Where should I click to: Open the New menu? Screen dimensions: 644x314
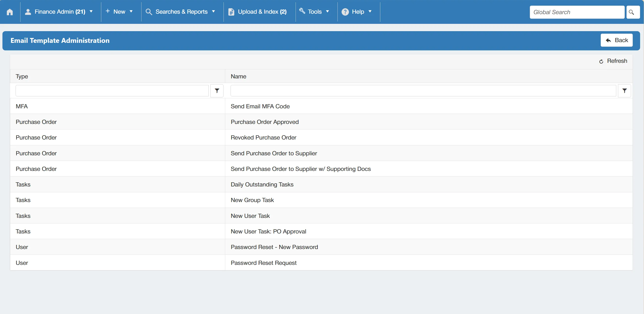(x=120, y=12)
